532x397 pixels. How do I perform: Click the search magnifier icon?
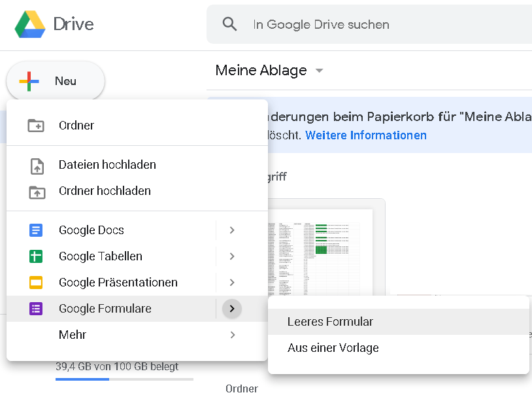pos(229,24)
